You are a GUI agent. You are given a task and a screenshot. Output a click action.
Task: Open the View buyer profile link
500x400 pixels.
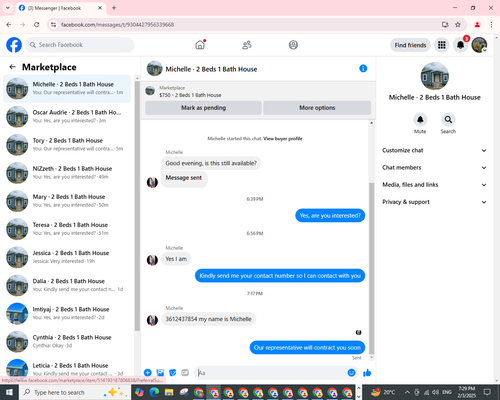[283, 138]
